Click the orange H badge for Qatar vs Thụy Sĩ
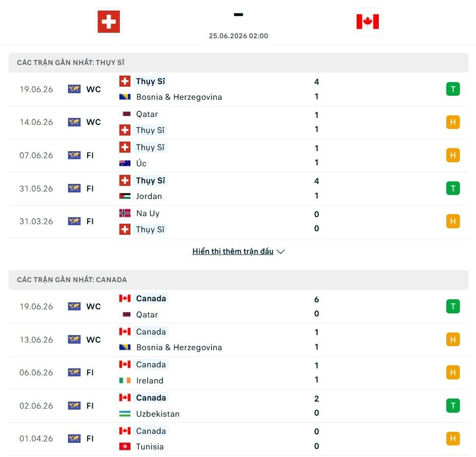Viewport: 476px width, 457px height. [x=453, y=122]
